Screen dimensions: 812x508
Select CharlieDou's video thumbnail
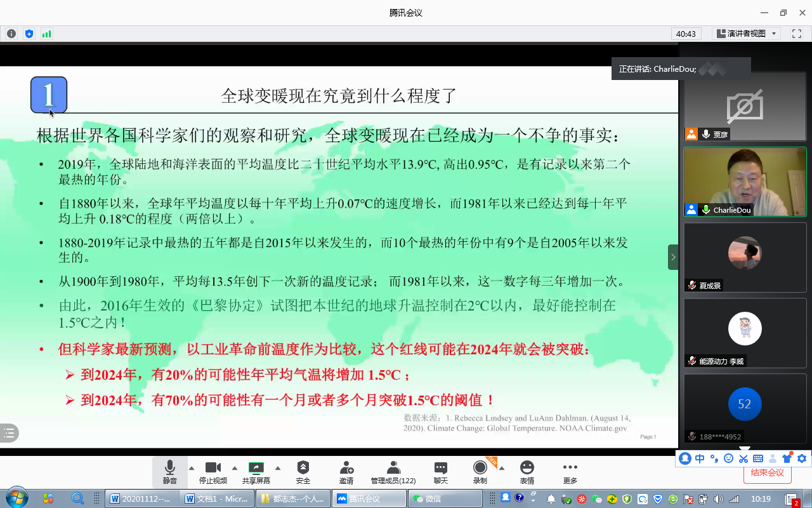click(745, 182)
